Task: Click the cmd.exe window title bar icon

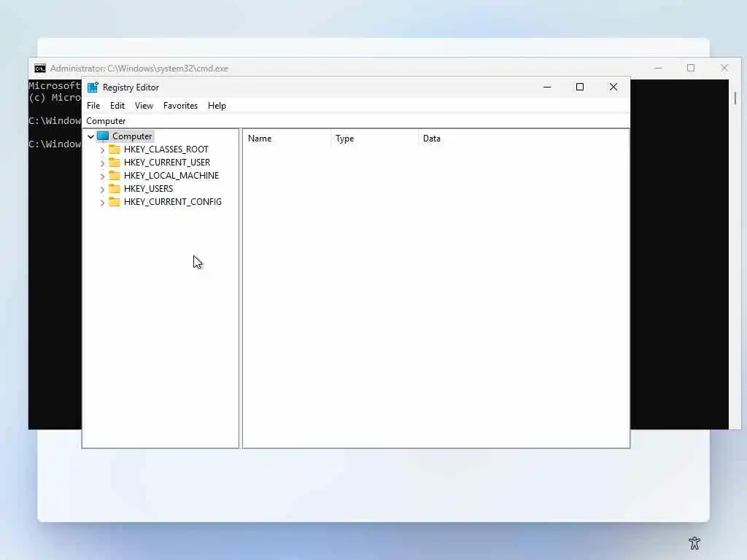Action: 40,69
